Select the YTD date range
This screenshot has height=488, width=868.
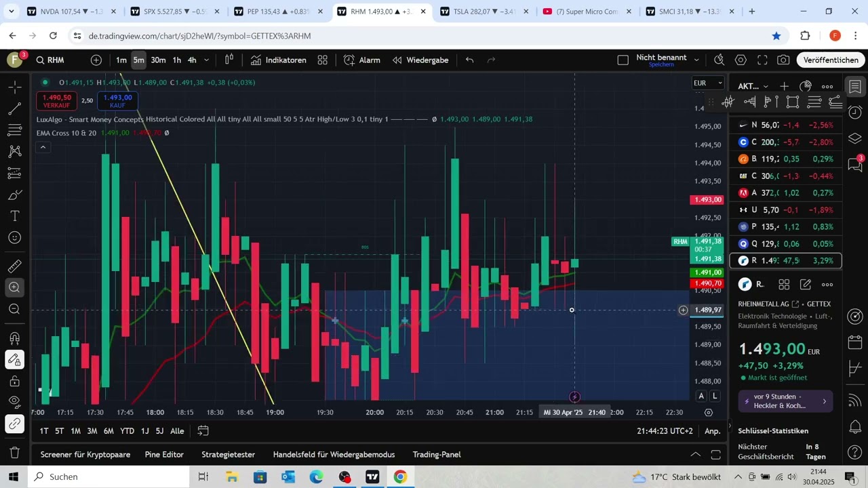(x=127, y=431)
